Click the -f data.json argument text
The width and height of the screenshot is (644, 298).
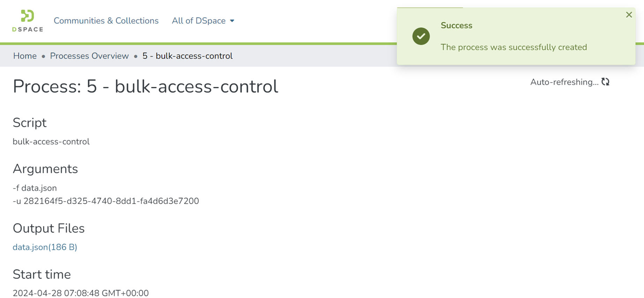point(35,188)
